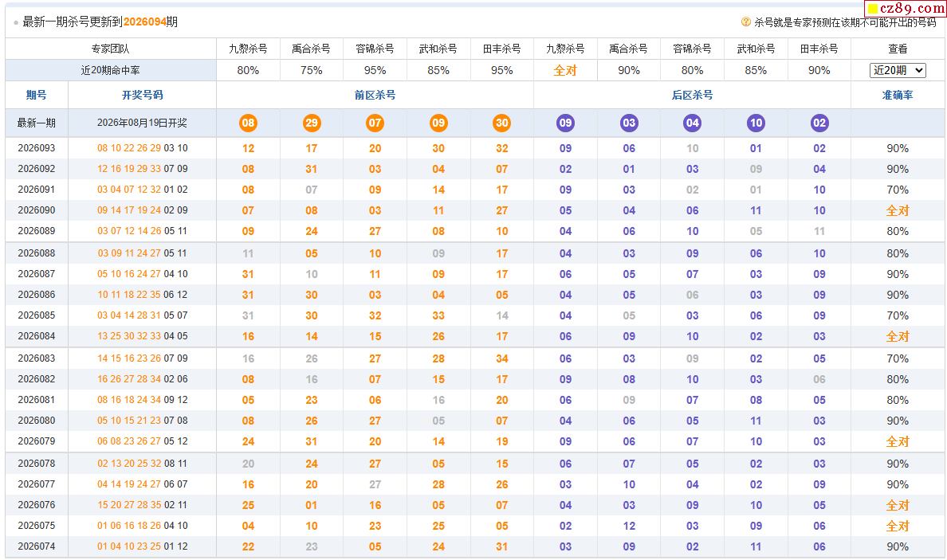Screen dimensions: 947x560
Task: Click 75% hit rate under first 禹合杀号
Action: pyautogui.click(x=312, y=70)
